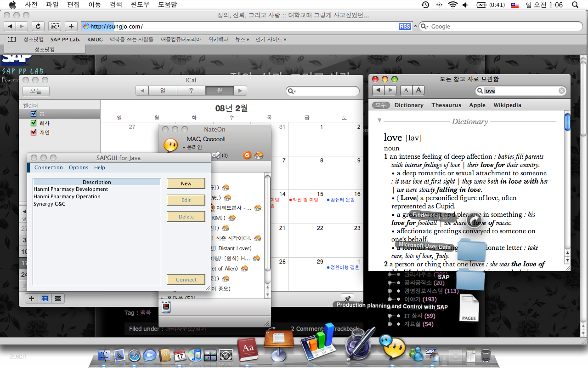Click 오늘 today button in iCal
The image size is (588, 368).
(x=36, y=91)
